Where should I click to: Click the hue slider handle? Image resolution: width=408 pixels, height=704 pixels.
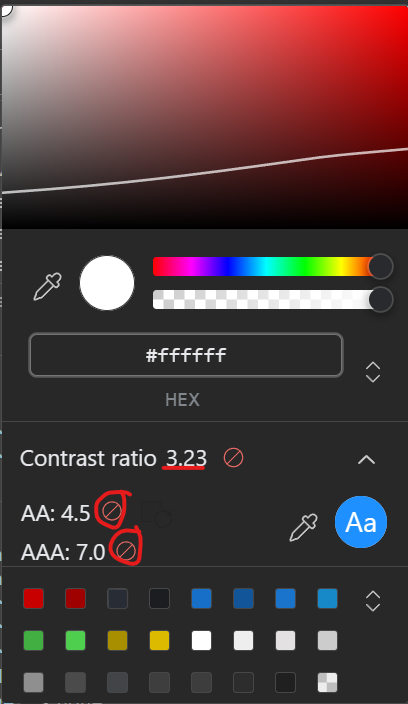click(381, 267)
